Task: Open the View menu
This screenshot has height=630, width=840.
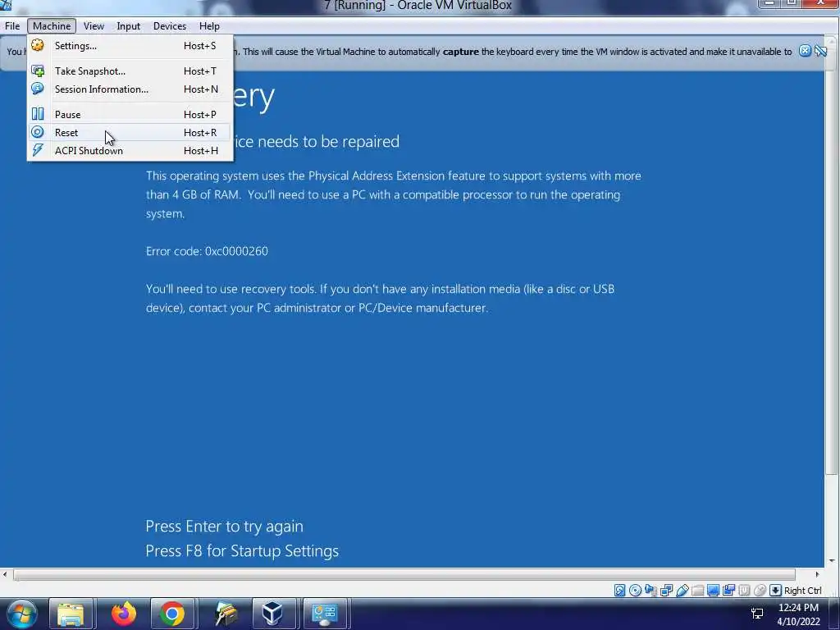Action: point(94,26)
